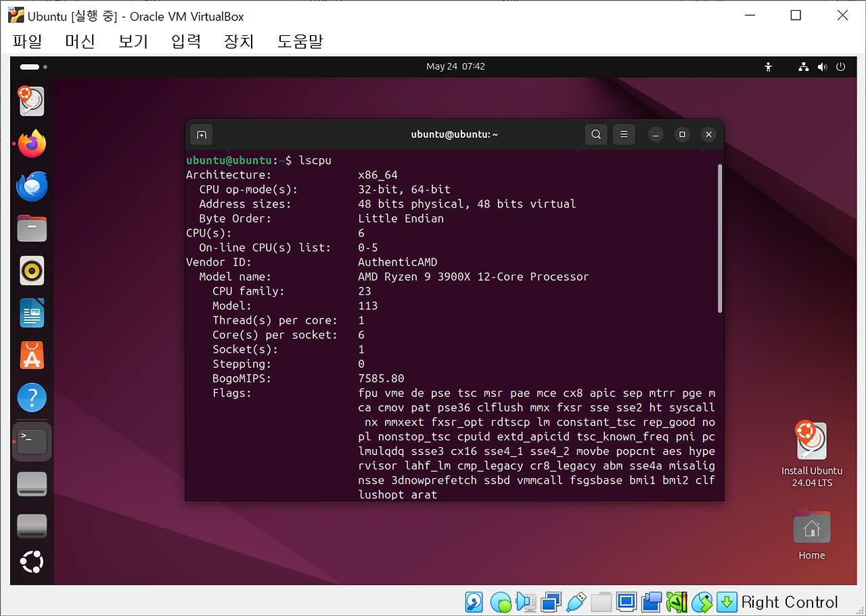Click the mouse integration status icon
The height and width of the screenshot is (616, 866).
[702, 601]
